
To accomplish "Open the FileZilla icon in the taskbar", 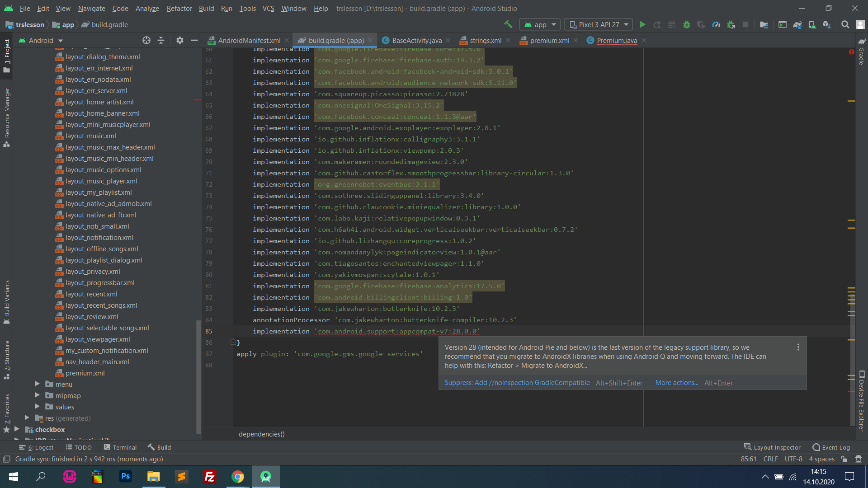I will click(x=209, y=476).
